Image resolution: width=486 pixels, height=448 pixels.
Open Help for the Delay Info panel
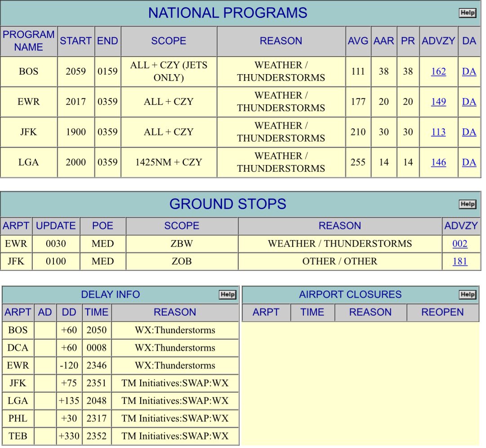(227, 295)
